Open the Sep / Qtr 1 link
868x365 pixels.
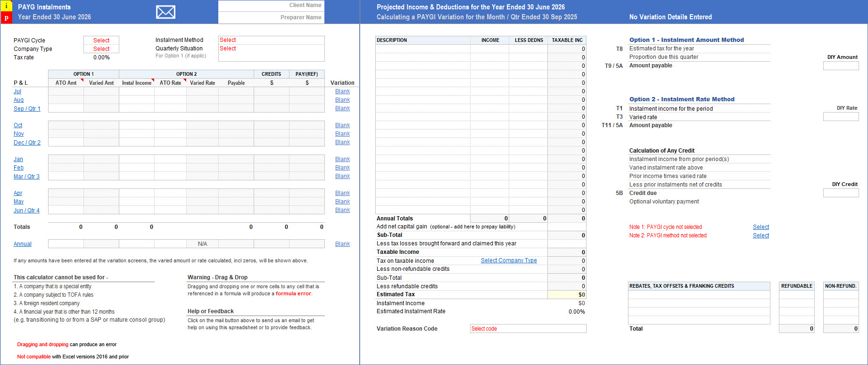[x=27, y=109]
